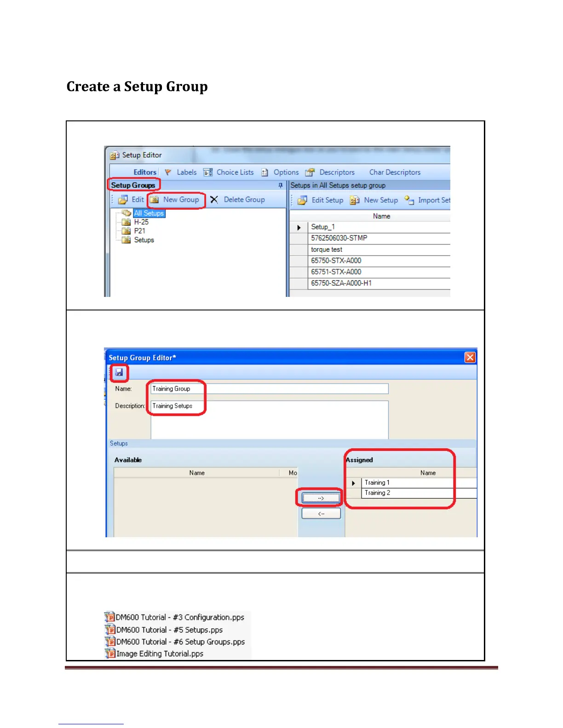Click New Setup button text
This screenshot has width=563, height=728.
point(381,200)
